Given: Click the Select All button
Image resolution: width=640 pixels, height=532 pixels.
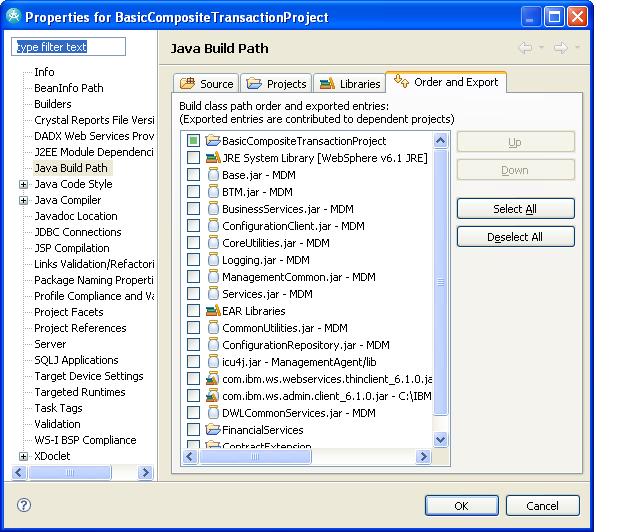Looking at the screenshot, I should tap(516, 209).
